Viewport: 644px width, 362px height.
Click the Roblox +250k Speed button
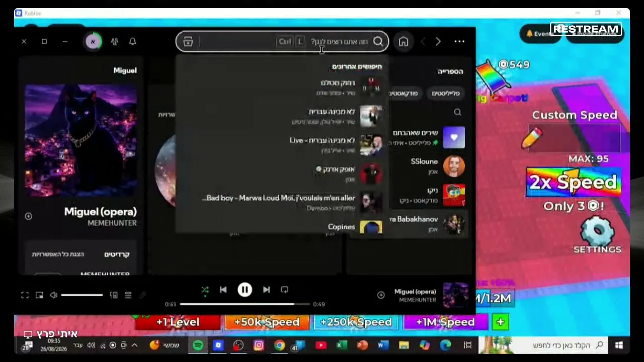click(356, 322)
